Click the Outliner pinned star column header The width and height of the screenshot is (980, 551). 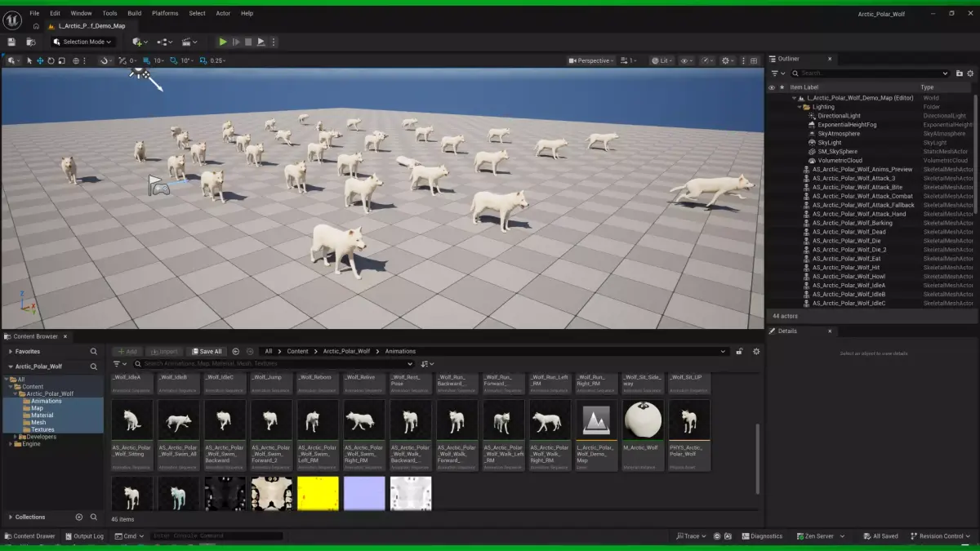pos(782,87)
